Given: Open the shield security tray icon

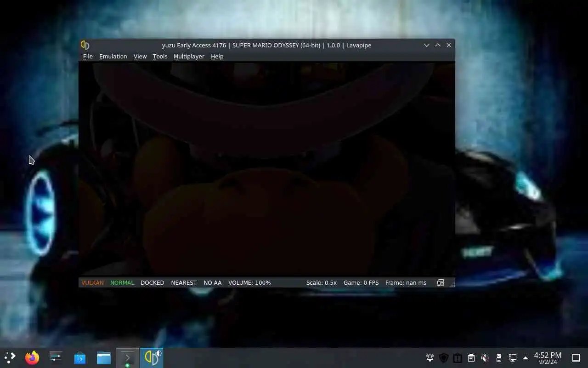Looking at the screenshot, I should click(444, 358).
